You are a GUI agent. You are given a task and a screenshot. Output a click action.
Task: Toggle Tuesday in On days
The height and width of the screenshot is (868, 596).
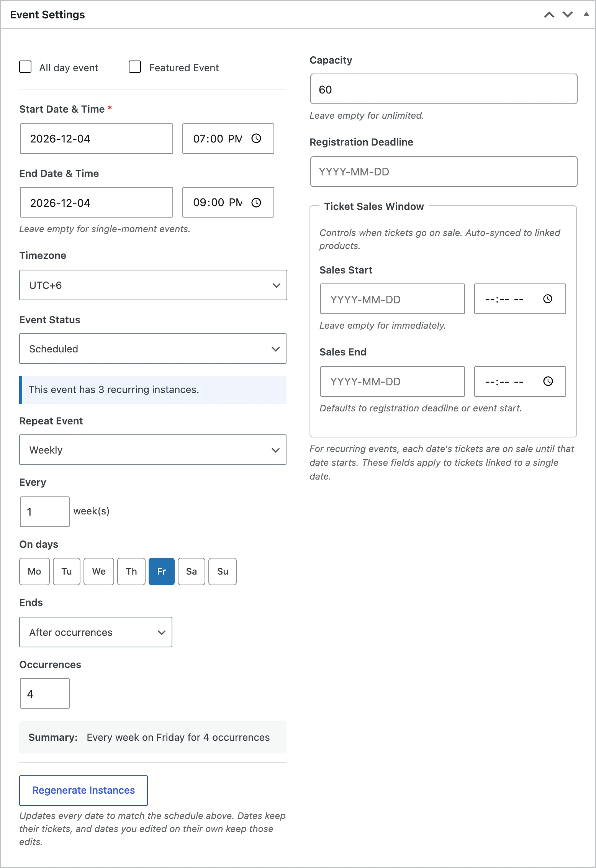click(67, 572)
